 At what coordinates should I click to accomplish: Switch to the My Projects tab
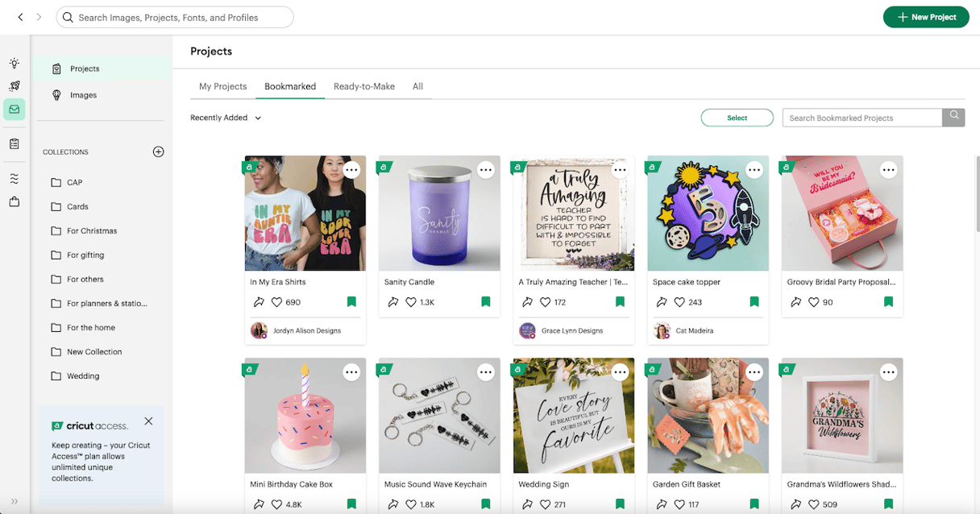pos(222,86)
